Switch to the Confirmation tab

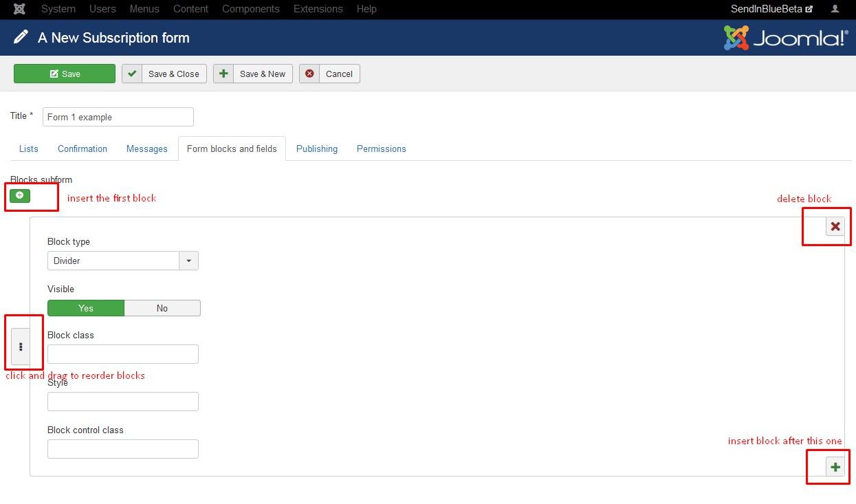tap(83, 149)
